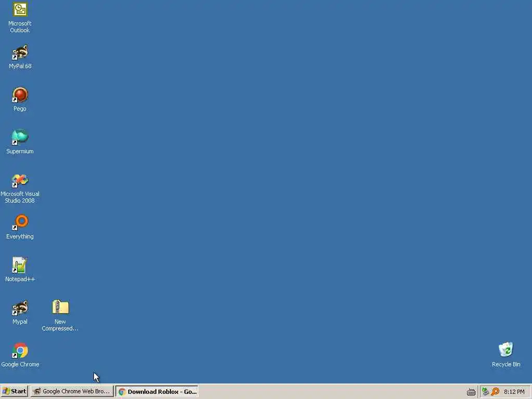532x399 pixels.
Task: Open the Start menu
Action: 14,391
